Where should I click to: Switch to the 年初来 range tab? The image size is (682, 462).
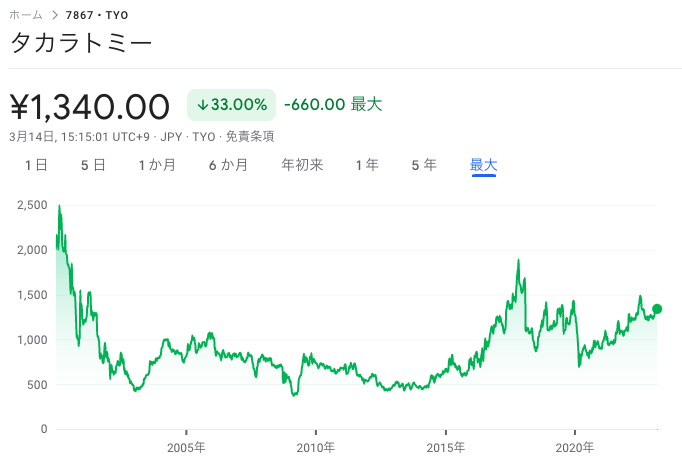click(302, 165)
